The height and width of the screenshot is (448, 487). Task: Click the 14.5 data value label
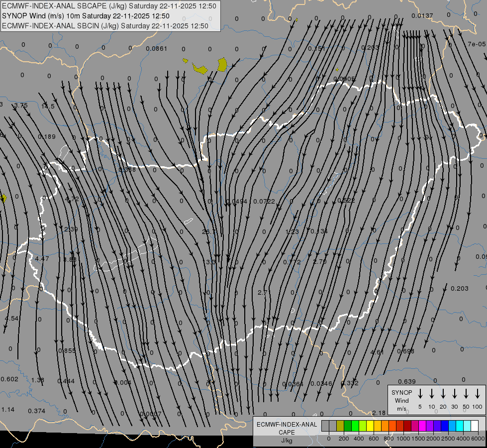(x=48, y=106)
